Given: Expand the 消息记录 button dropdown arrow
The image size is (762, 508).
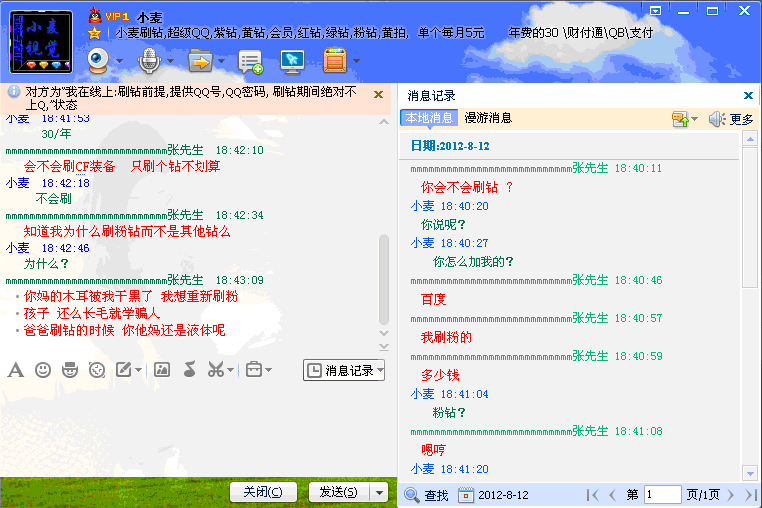Looking at the screenshot, I should pyautogui.click(x=381, y=370).
